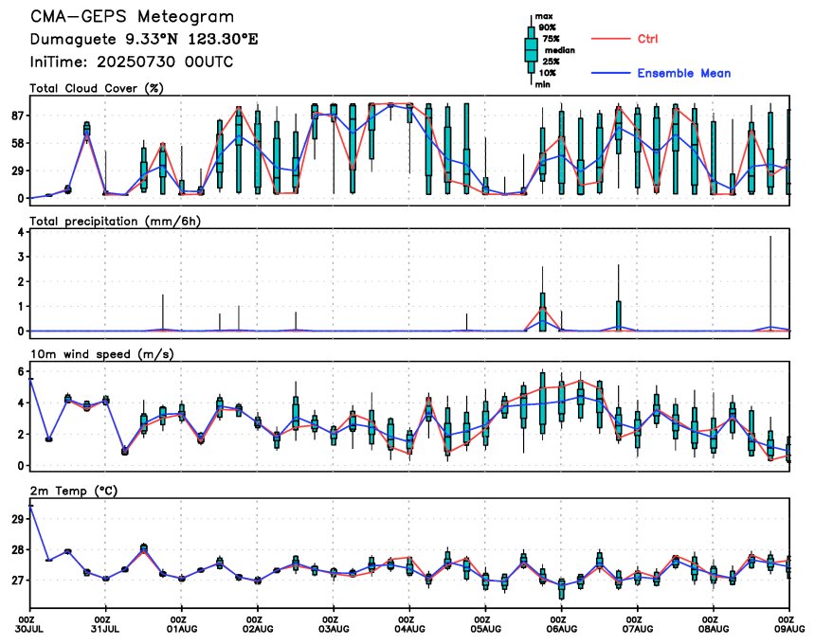Click the 00Z 04AUG time axis label

[409, 624]
